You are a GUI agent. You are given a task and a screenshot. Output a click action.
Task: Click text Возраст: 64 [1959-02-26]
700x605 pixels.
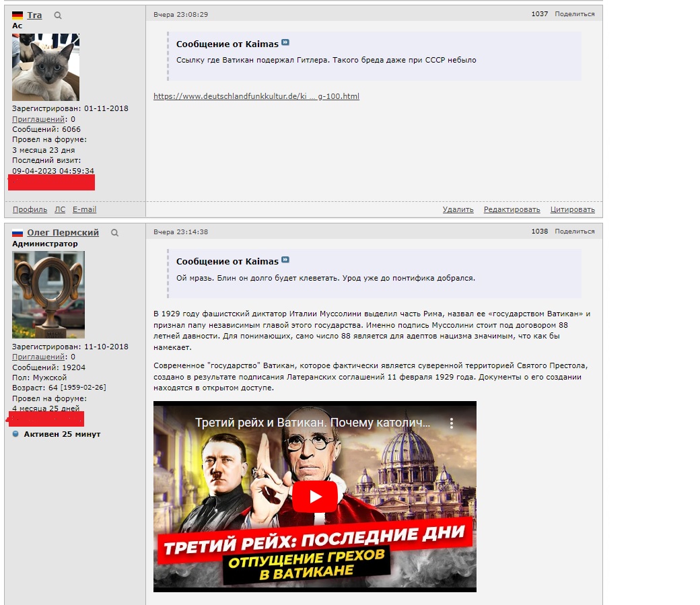tap(59, 388)
